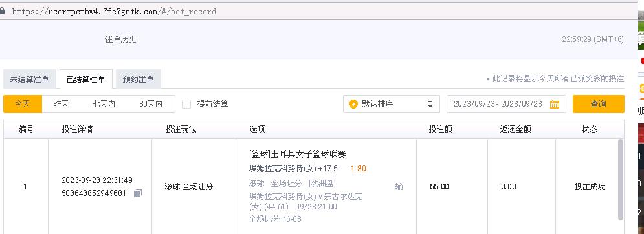Click selection 埃姆拉克科努特(女) +17.5
This screenshot has width=644, height=234.
(293, 169)
